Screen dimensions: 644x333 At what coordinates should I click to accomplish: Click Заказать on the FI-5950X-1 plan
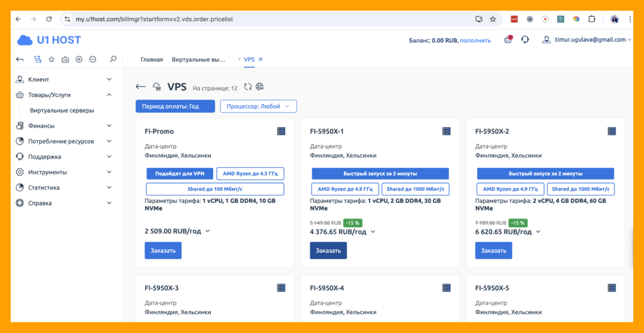(328, 251)
